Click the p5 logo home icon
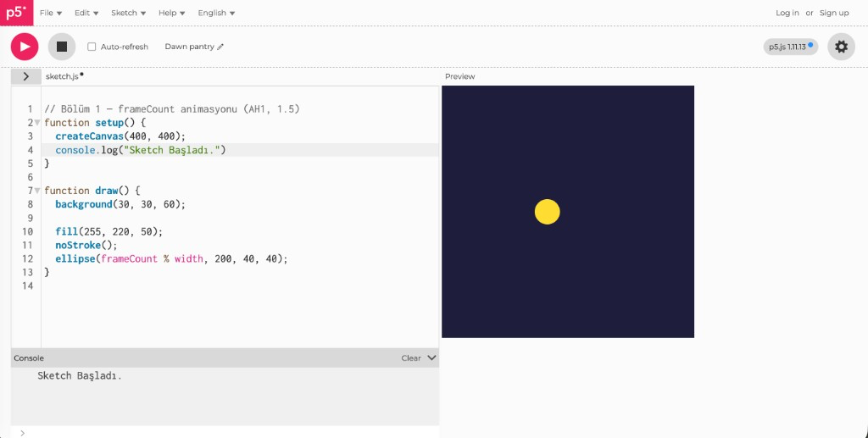 tap(17, 13)
